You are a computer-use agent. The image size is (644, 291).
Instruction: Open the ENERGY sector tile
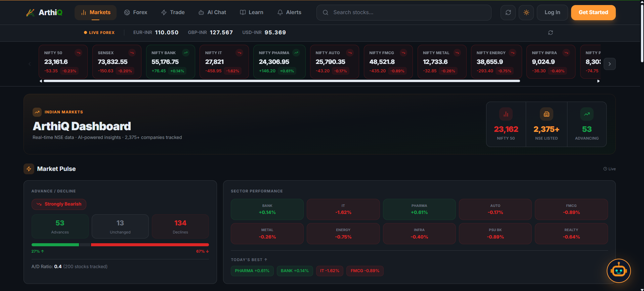[343, 233]
